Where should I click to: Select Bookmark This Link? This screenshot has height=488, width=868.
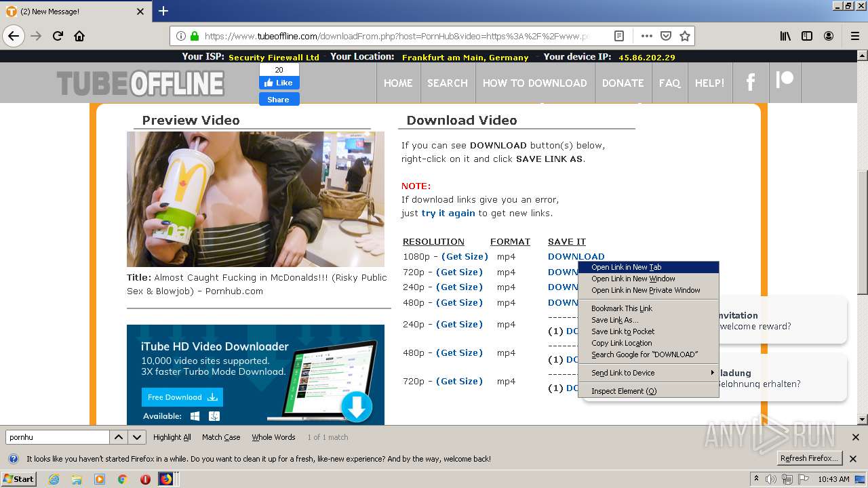pos(648,308)
